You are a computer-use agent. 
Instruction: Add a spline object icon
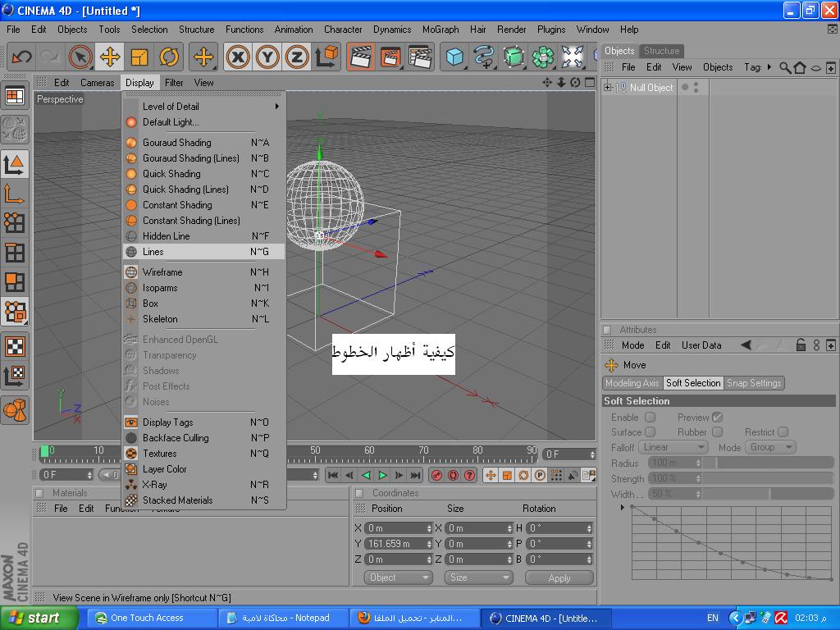[484, 57]
